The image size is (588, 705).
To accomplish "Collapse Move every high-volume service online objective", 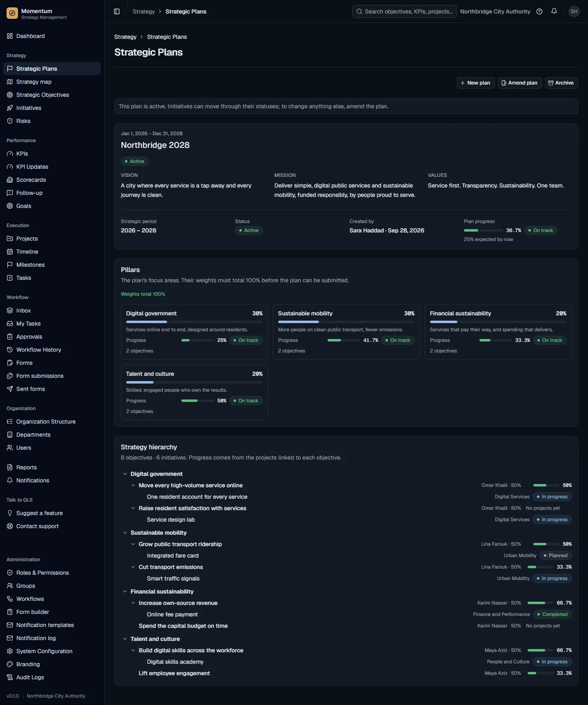I will [133, 485].
